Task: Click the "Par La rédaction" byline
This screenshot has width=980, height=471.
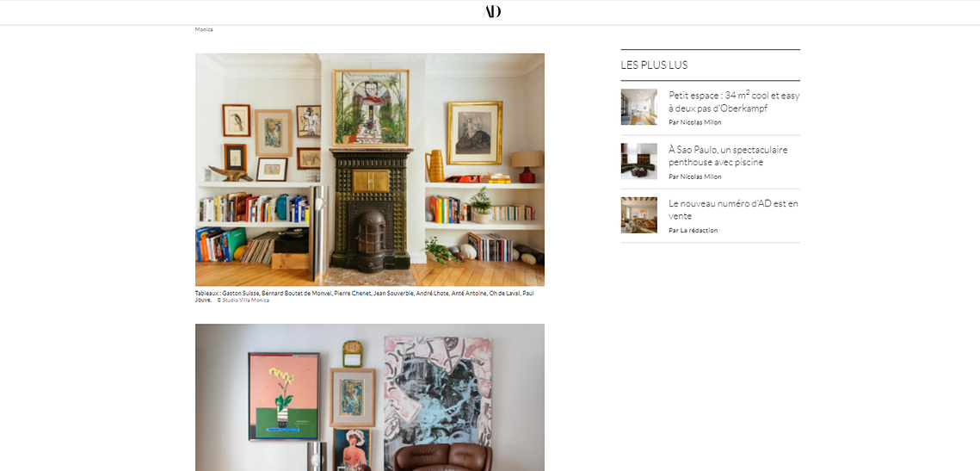Action: [x=693, y=230]
